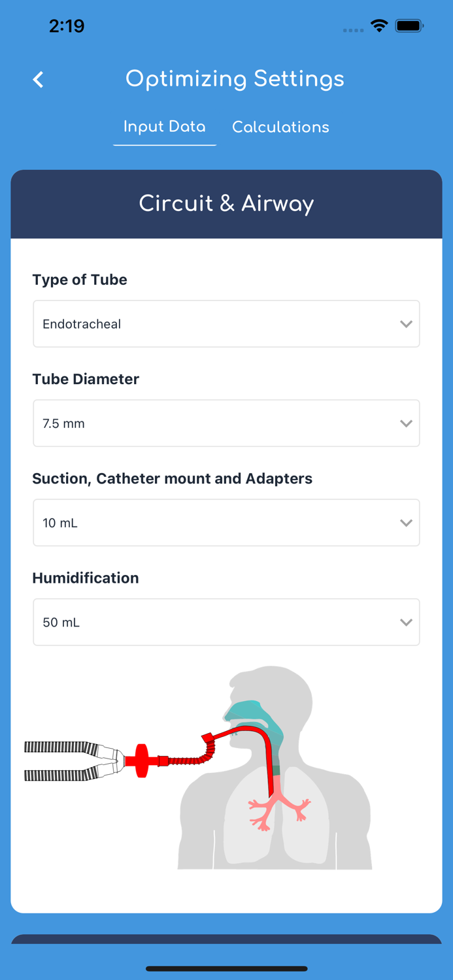Open the Type of Tube dropdown
Image resolution: width=453 pixels, height=980 pixels.
[x=226, y=324]
